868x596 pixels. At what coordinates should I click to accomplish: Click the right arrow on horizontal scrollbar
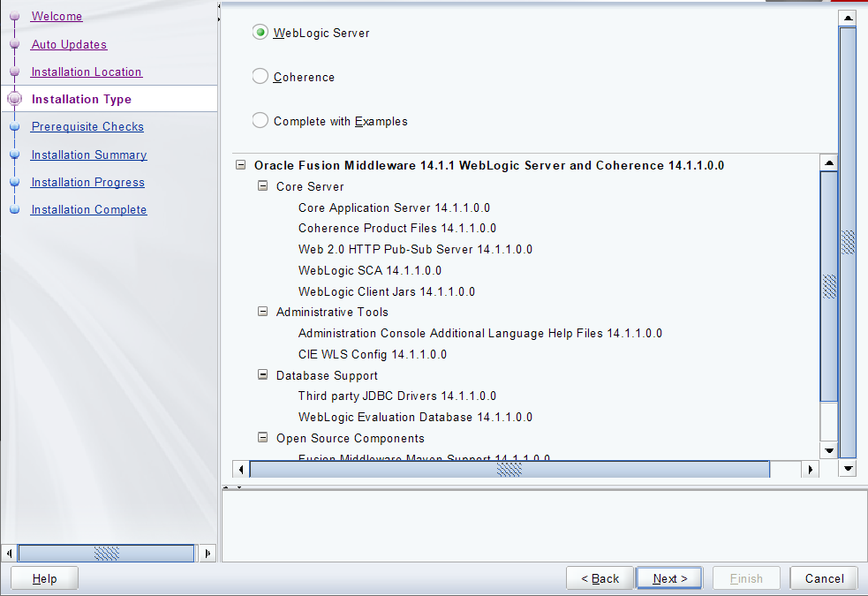tap(810, 469)
